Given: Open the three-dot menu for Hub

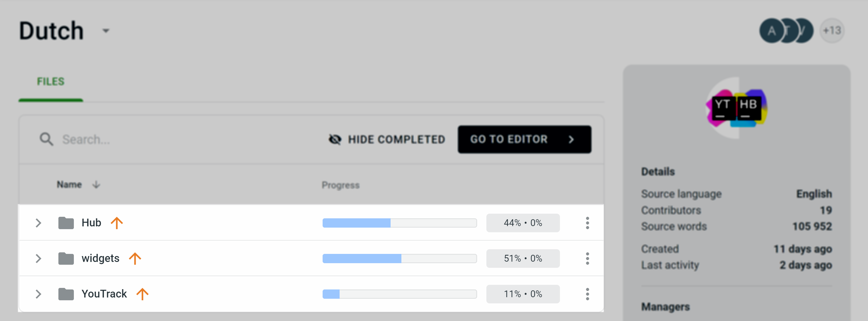Looking at the screenshot, I should point(587,223).
